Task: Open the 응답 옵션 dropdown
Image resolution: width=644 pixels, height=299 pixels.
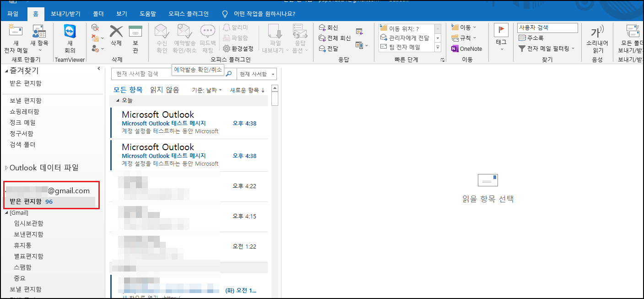Action: (x=299, y=38)
